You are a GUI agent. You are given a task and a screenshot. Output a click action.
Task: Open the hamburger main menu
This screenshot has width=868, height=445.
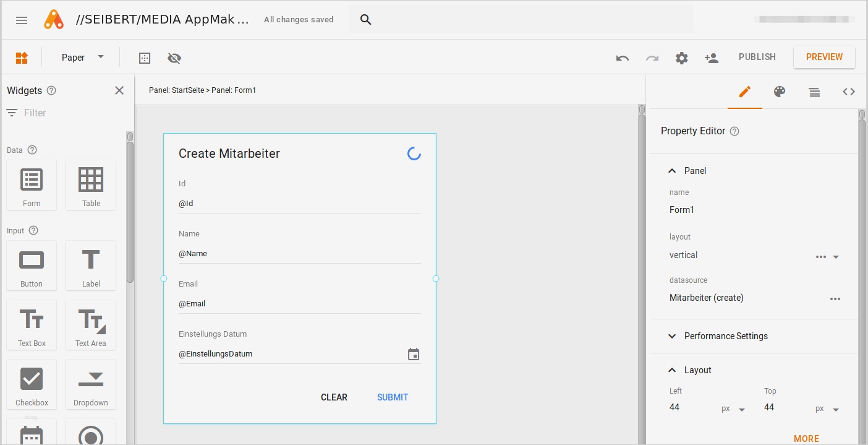click(x=22, y=20)
